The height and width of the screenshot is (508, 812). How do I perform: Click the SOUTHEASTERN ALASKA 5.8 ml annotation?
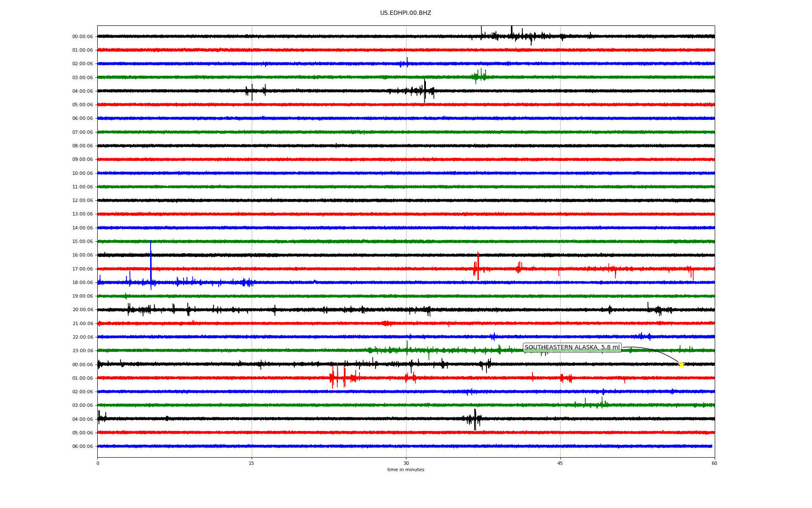coord(572,348)
